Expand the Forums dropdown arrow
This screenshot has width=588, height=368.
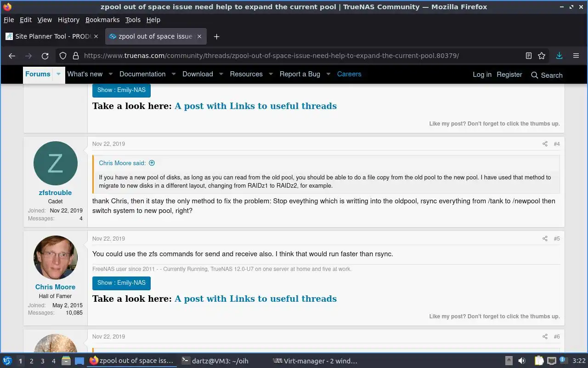(58, 74)
